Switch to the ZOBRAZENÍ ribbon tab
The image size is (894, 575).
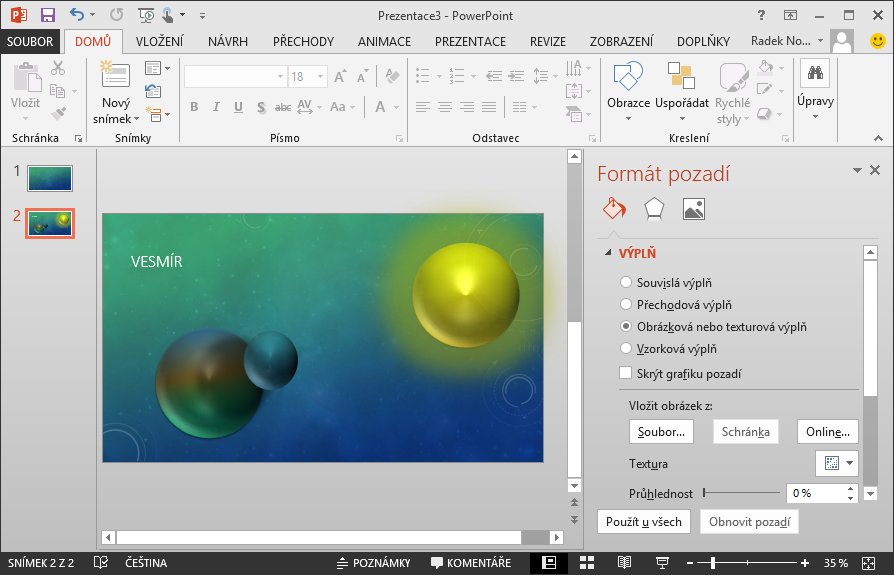tap(621, 42)
